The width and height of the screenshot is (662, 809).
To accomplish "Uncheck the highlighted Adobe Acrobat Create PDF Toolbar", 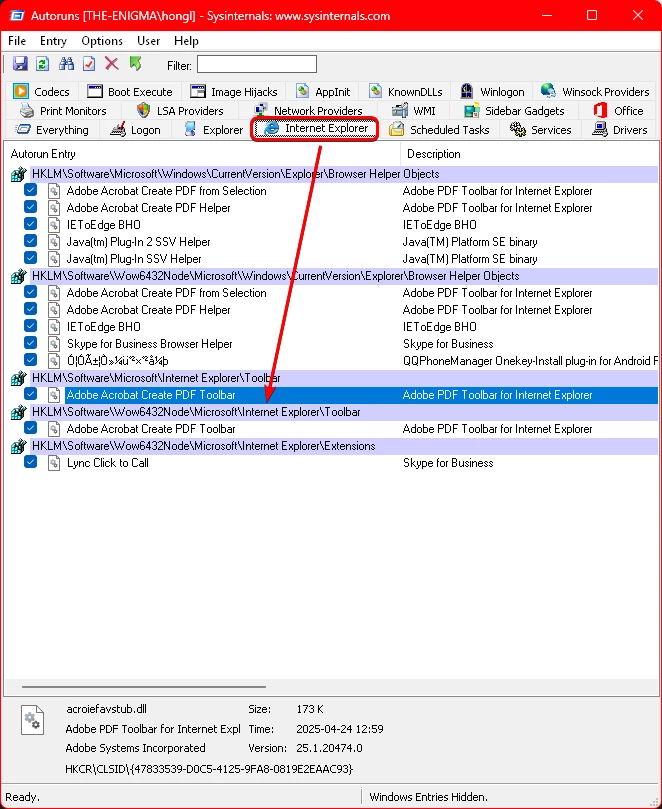I will [30, 395].
